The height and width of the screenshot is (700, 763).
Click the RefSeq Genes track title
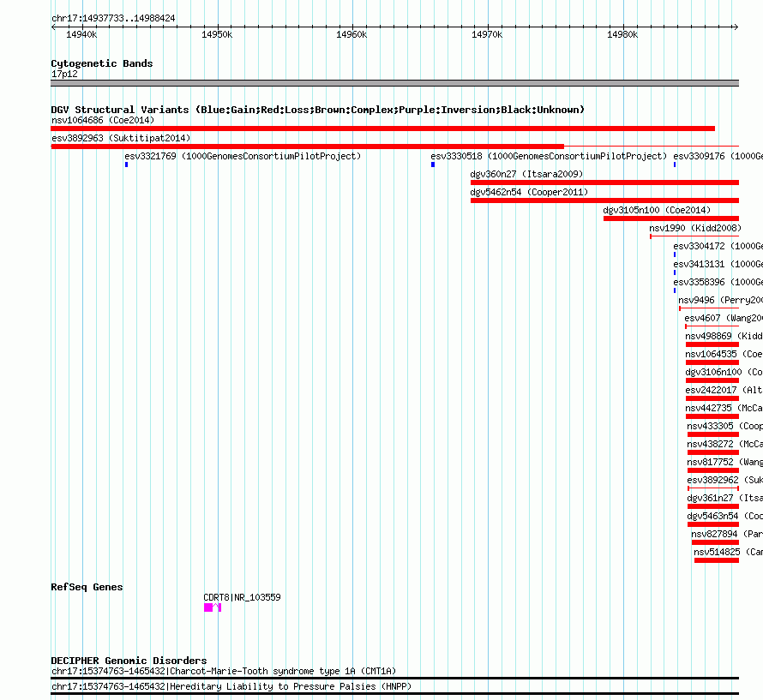(87, 587)
